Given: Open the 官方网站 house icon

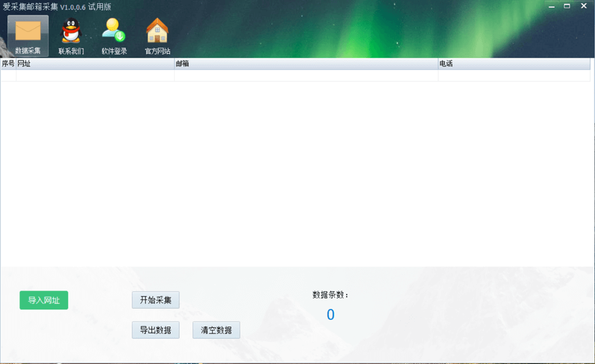Looking at the screenshot, I should (157, 36).
